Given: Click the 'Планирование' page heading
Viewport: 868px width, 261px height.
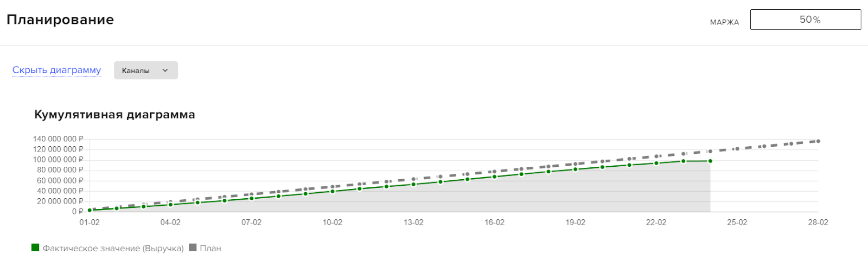Looking at the screenshot, I should [60, 19].
